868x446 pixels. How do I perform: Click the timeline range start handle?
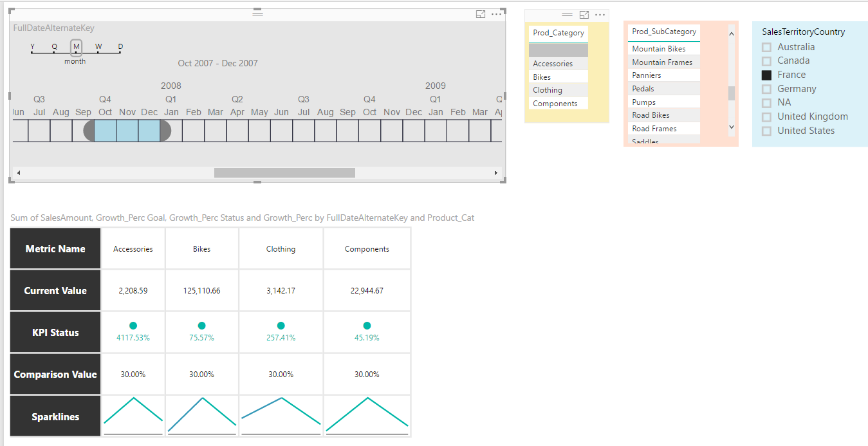click(x=89, y=130)
